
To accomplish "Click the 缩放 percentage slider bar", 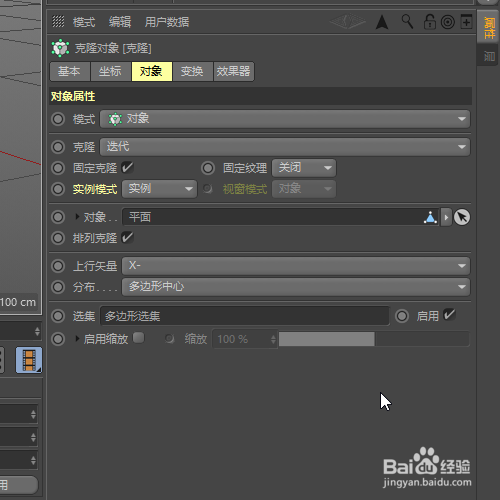I will [x=374, y=339].
